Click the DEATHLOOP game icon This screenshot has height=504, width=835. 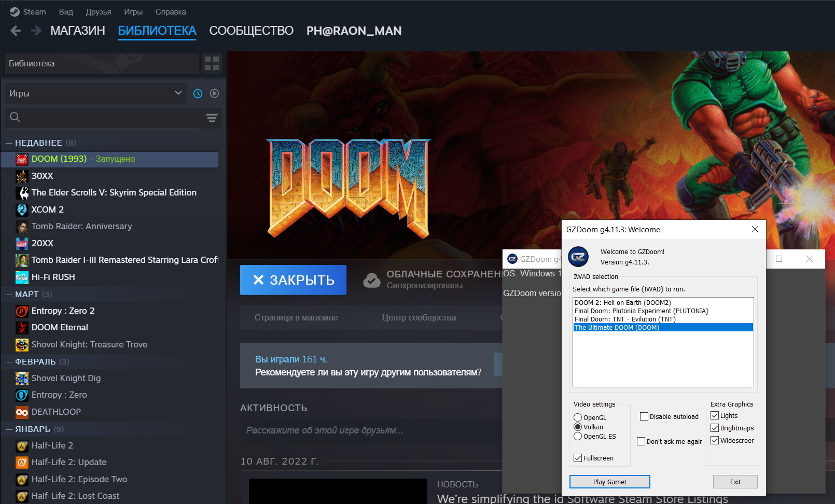tap(22, 412)
